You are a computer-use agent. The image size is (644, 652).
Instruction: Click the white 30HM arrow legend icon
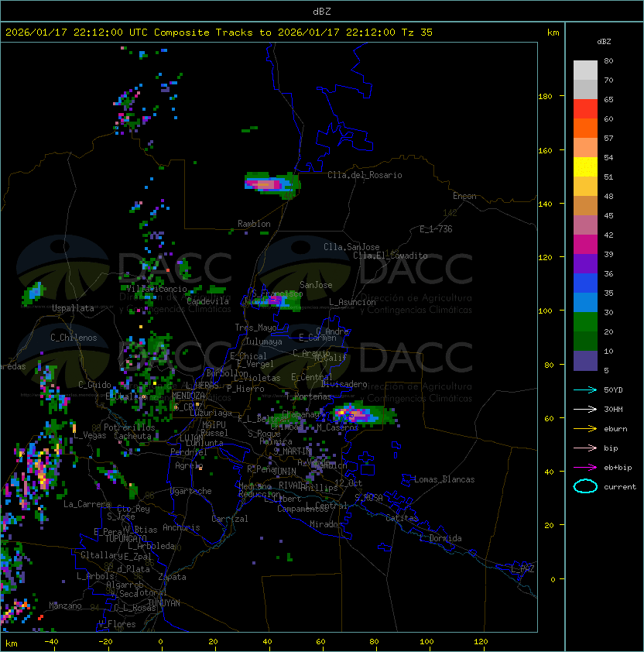click(x=585, y=410)
